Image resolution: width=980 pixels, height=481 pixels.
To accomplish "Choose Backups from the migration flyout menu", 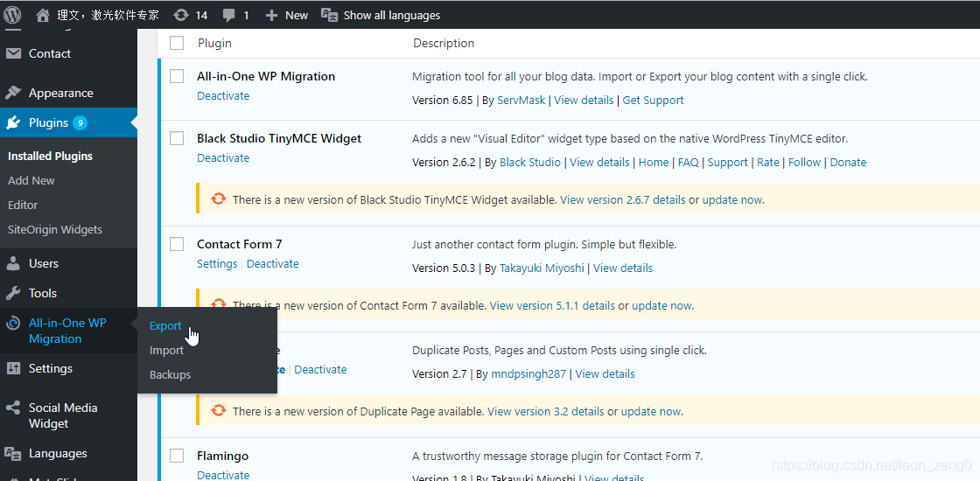I will (170, 375).
